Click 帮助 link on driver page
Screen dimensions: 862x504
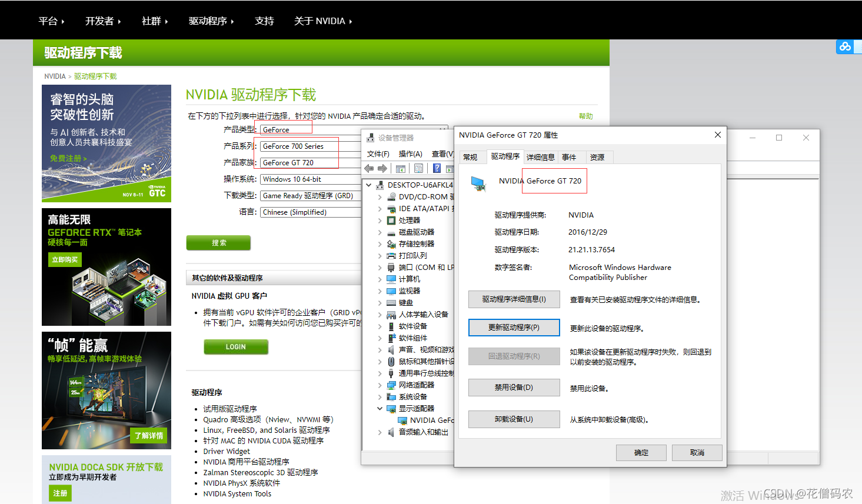tap(586, 116)
